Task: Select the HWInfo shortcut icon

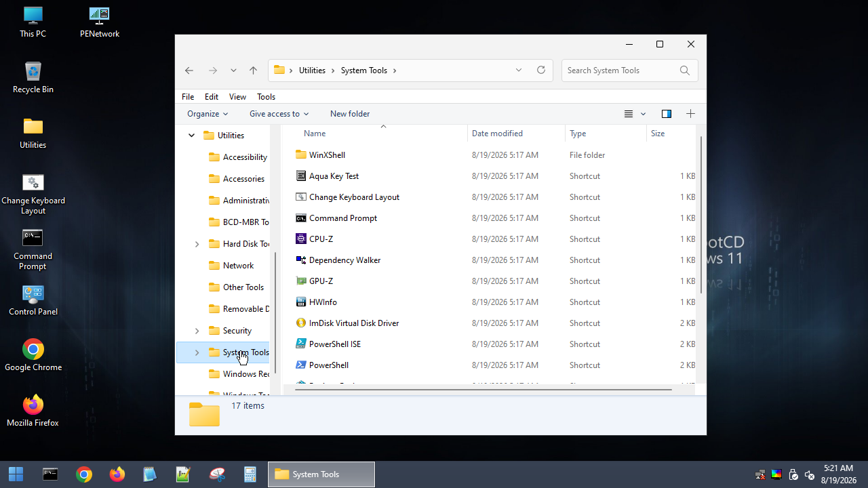Action: click(x=301, y=302)
